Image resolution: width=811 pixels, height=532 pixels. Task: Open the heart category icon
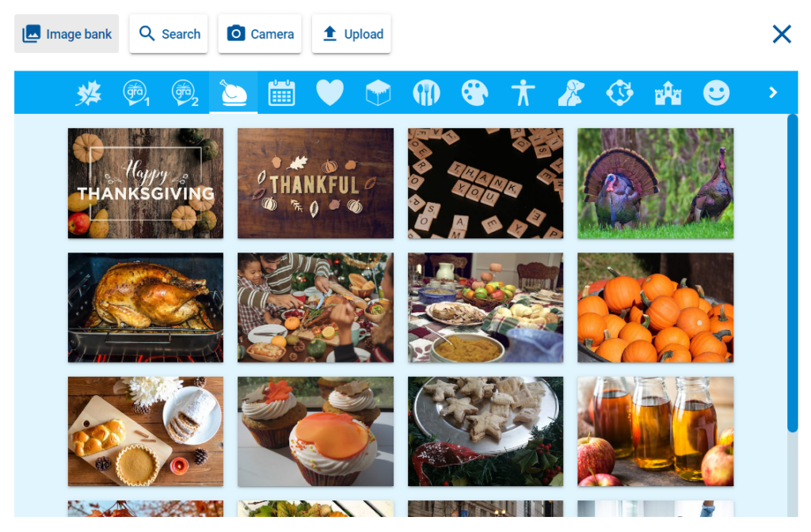point(330,93)
